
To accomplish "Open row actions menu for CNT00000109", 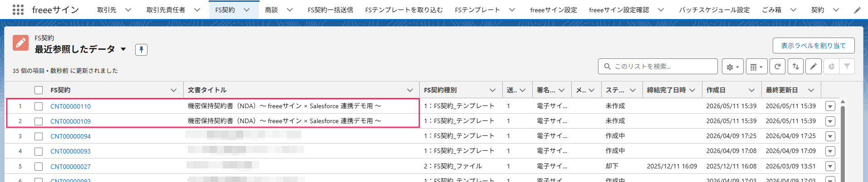I will 830,121.
